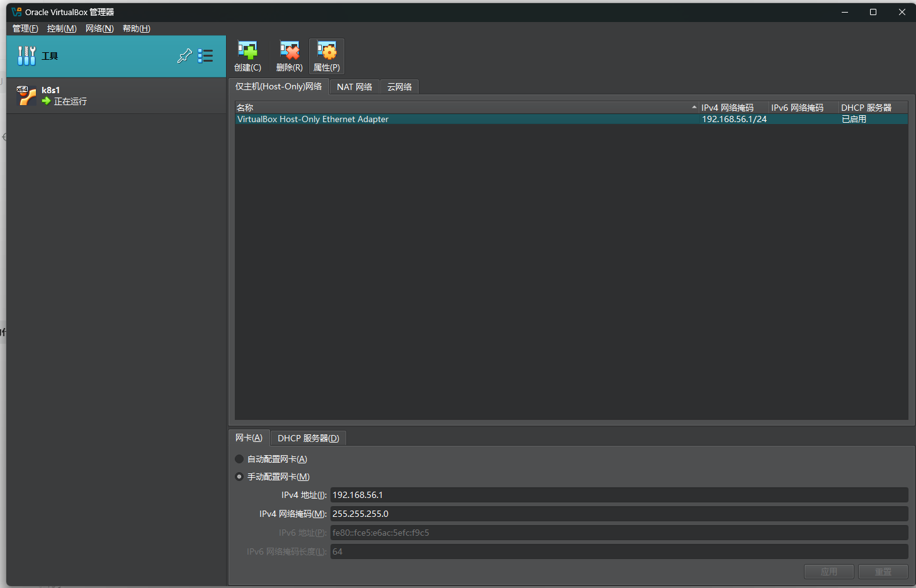This screenshot has height=588, width=916.
Task: Open the DHCP 服务器(D) tab
Action: (308, 438)
